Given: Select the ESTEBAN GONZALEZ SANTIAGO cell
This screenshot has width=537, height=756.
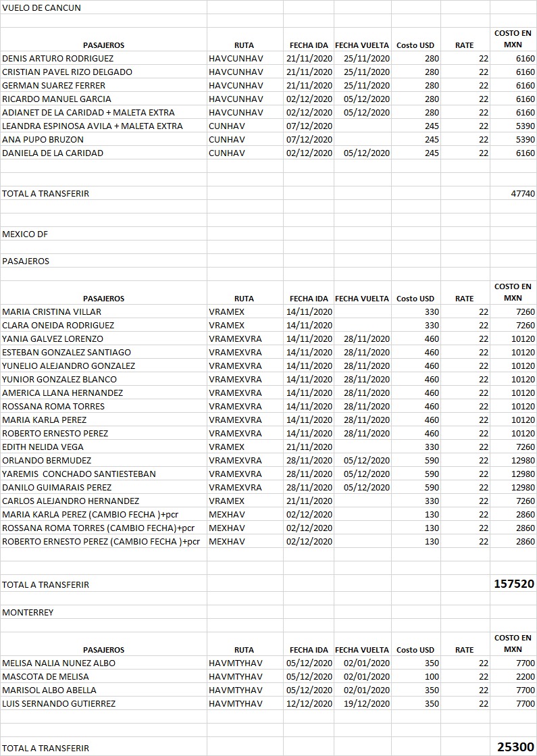Looking at the screenshot, I should click(x=103, y=352).
